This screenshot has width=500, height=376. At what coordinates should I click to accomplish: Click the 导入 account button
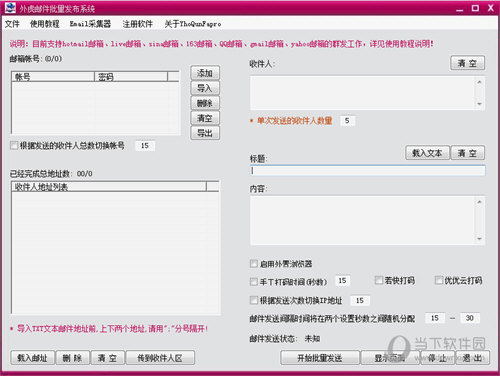click(205, 88)
